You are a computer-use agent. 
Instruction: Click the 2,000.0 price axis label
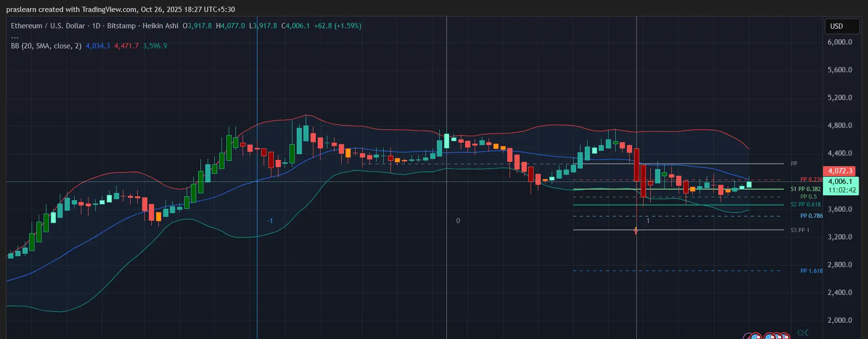(840, 320)
